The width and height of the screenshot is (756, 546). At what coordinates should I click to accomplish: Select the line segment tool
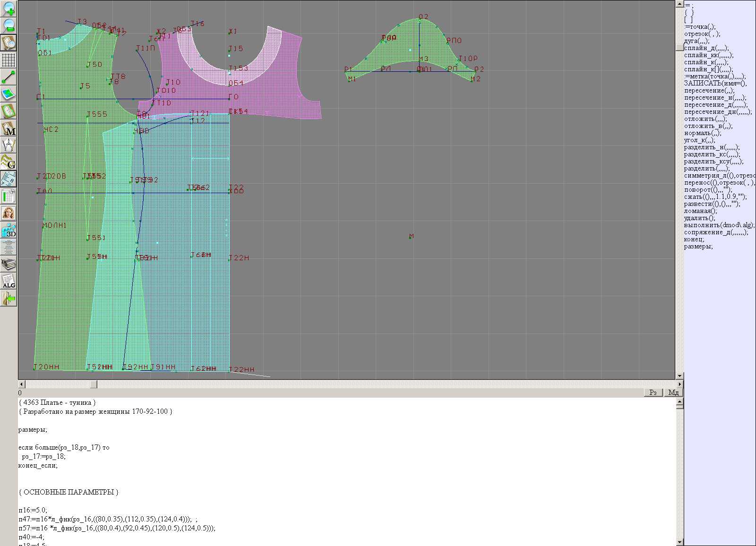point(9,77)
